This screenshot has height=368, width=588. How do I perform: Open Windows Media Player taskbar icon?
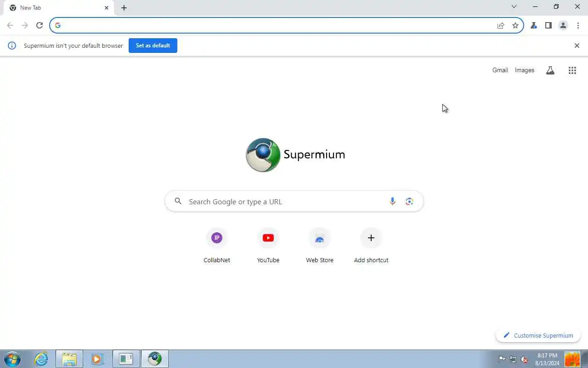(97, 359)
